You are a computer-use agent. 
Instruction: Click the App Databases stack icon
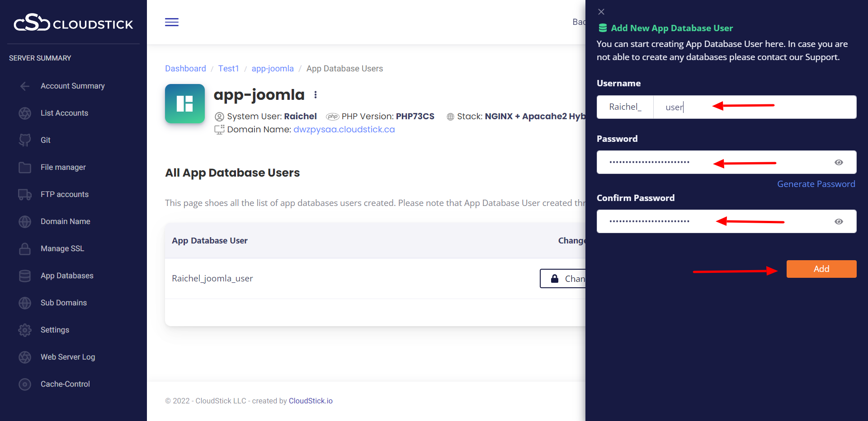click(25, 276)
